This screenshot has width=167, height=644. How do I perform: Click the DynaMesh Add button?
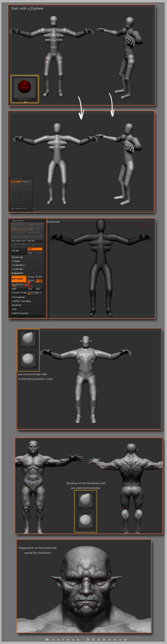point(19,289)
